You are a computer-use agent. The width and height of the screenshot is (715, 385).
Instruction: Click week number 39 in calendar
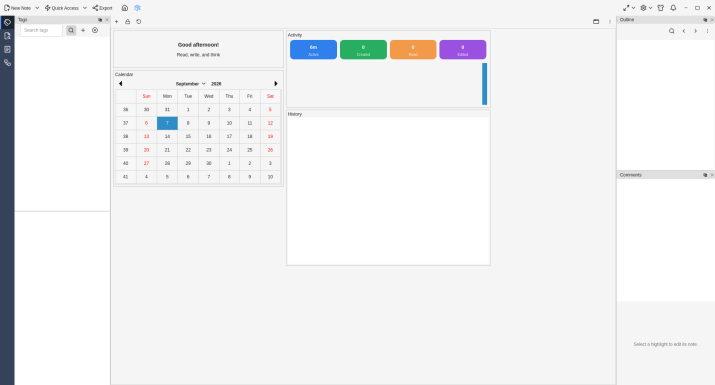[x=125, y=150]
